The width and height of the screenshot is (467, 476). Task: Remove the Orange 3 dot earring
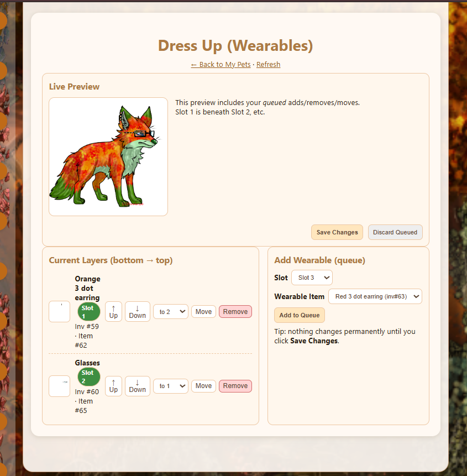[x=235, y=312]
